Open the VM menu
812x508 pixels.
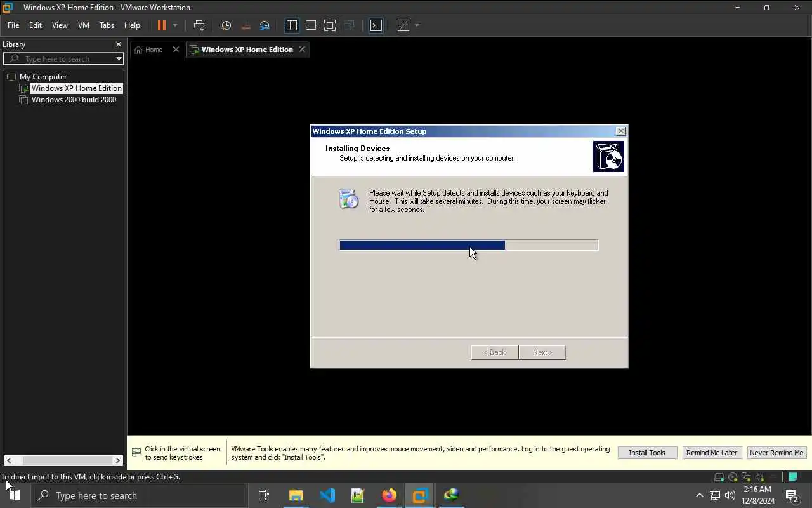pyautogui.click(x=84, y=25)
